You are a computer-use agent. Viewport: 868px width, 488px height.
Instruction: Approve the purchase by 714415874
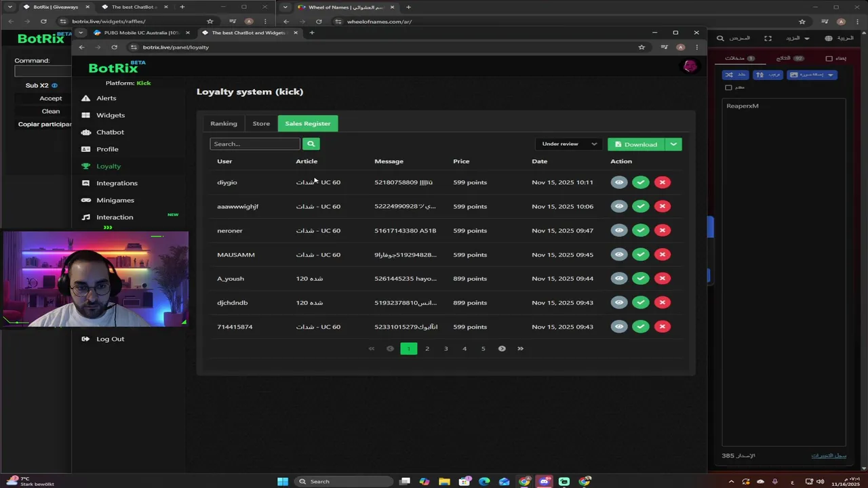pyautogui.click(x=641, y=327)
